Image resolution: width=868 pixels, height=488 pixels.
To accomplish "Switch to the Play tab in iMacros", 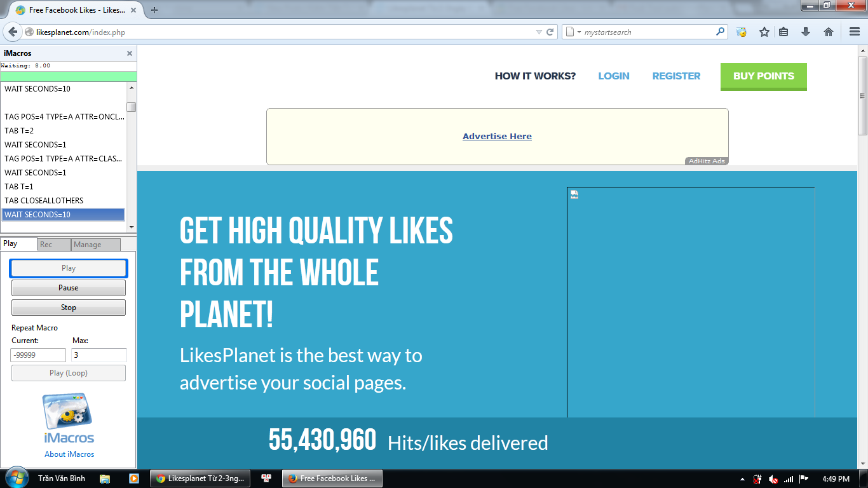I will pyautogui.click(x=19, y=244).
